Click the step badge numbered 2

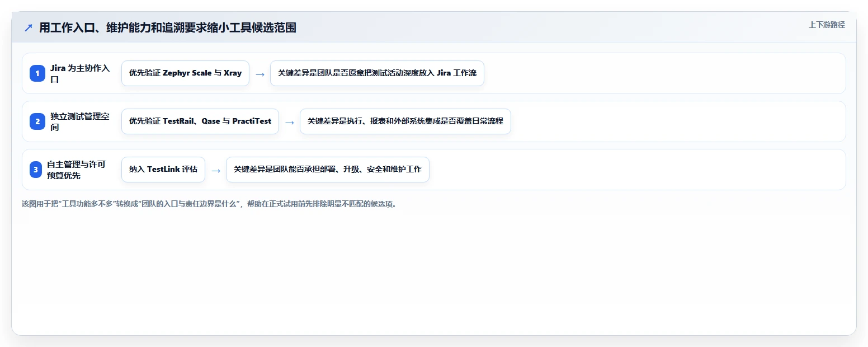click(37, 121)
